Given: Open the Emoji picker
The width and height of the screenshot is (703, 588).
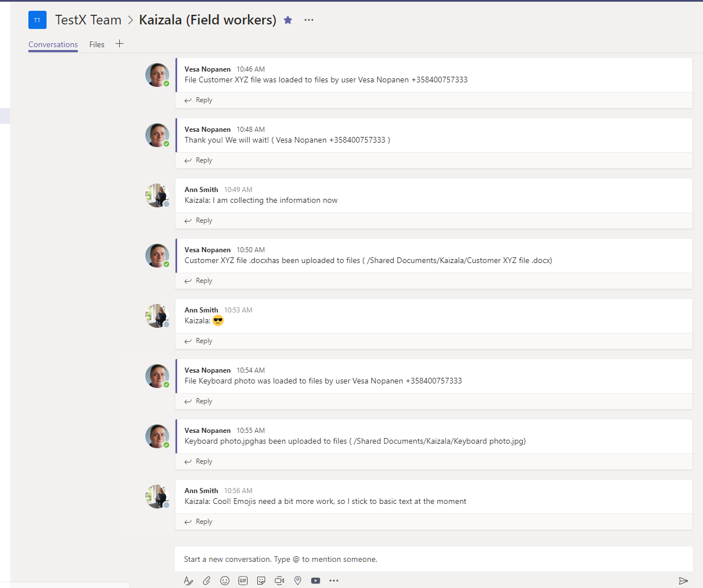Looking at the screenshot, I should coord(225,581).
